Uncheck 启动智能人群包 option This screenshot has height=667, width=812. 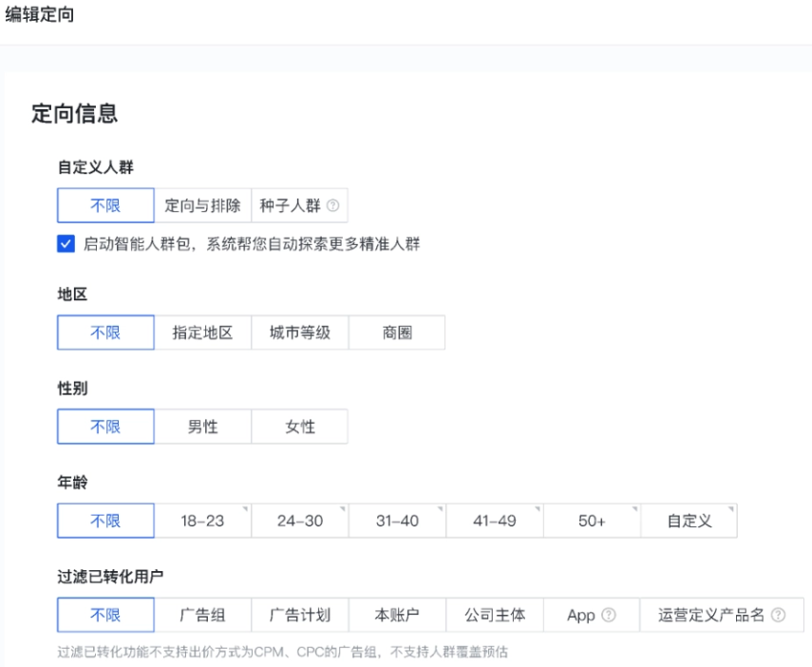pyautogui.click(x=65, y=243)
